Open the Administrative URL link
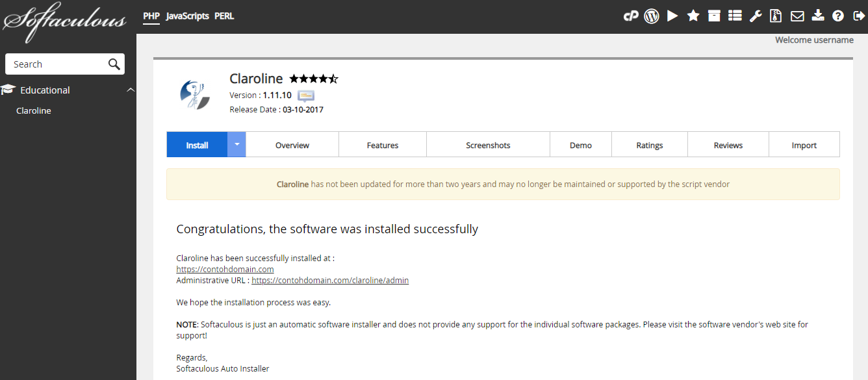 click(x=330, y=281)
